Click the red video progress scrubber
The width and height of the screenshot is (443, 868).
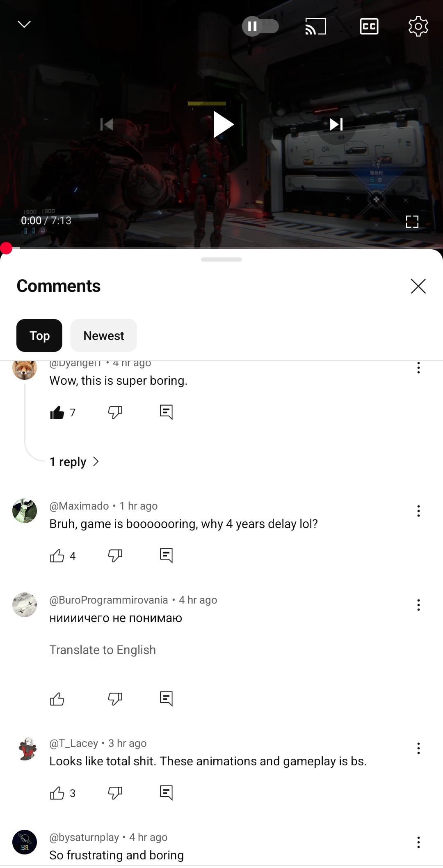click(6, 248)
